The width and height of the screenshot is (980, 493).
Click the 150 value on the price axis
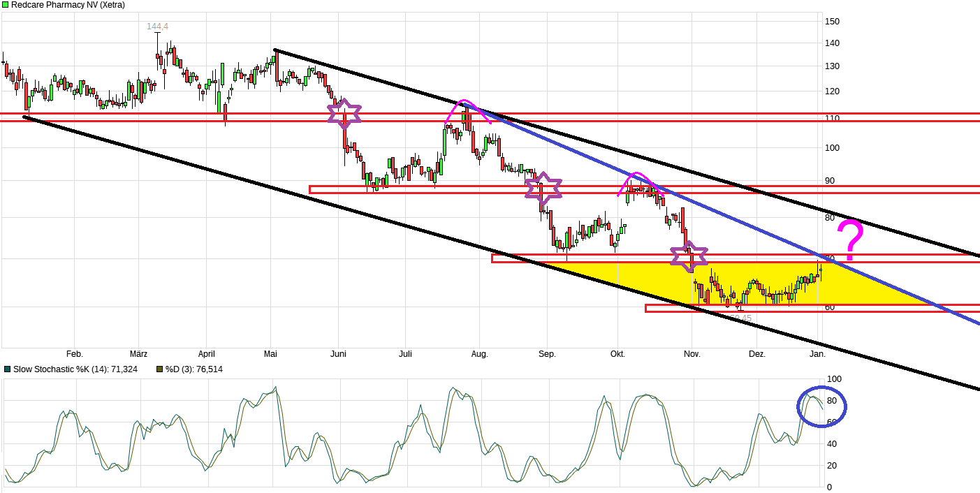pyautogui.click(x=832, y=21)
